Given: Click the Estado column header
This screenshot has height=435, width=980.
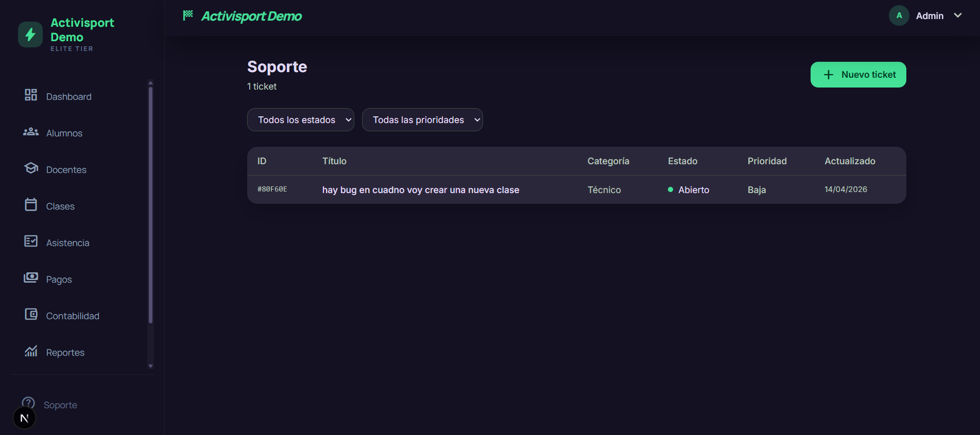Looking at the screenshot, I should point(682,161).
